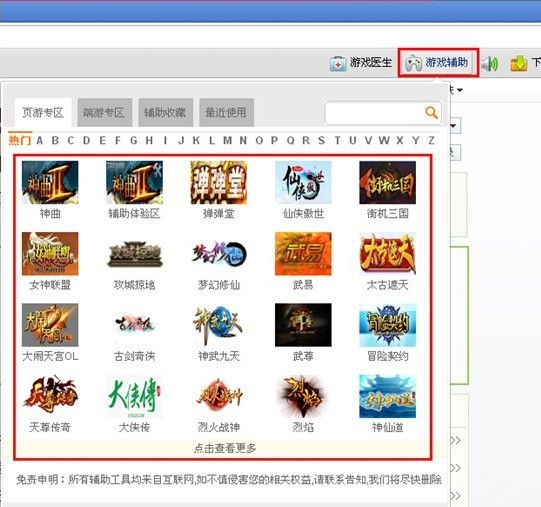Viewport: 541px width, 507px height.
Task: Open the 街机三国 game icon
Action: click(387, 182)
